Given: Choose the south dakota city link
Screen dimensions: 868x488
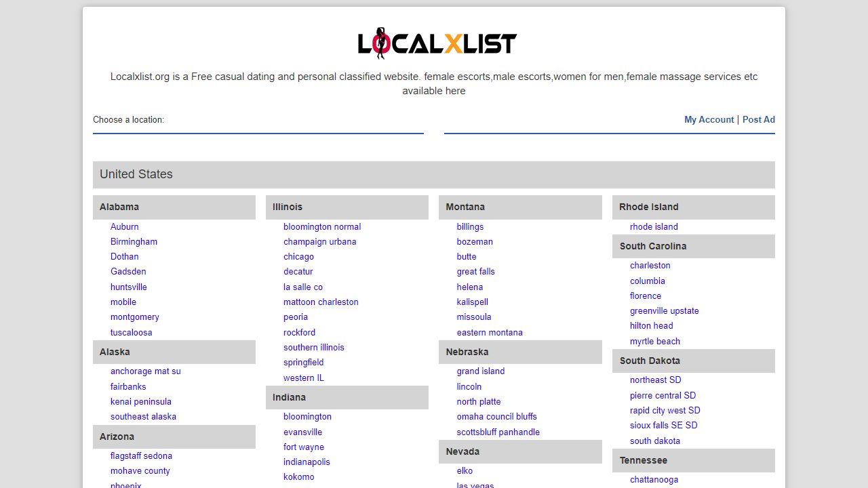Looking at the screenshot, I should tap(655, 441).
